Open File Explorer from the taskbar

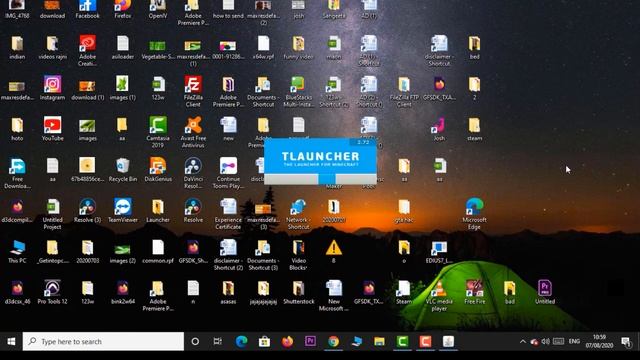pyautogui.click(x=379, y=341)
